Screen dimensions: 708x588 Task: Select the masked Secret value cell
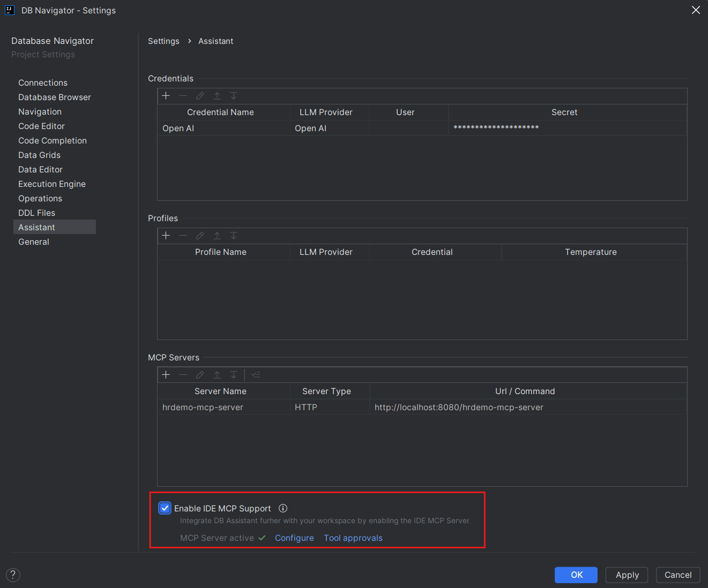point(568,129)
